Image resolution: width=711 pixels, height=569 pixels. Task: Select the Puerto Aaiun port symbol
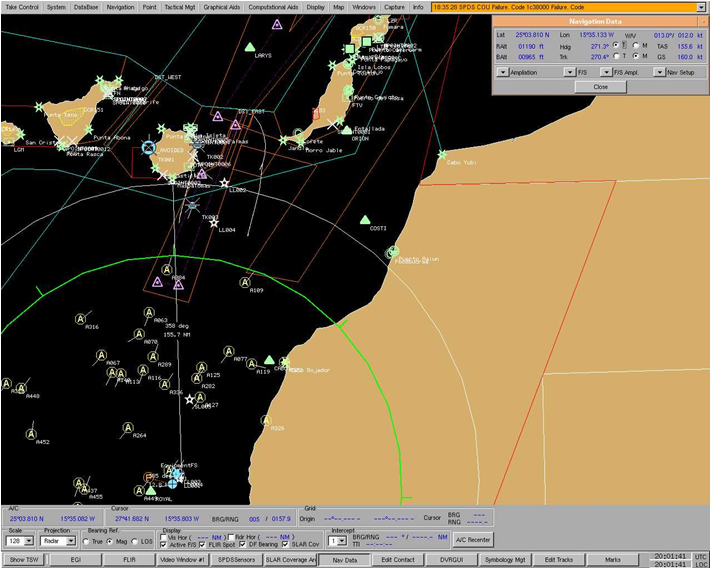tap(392, 252)
